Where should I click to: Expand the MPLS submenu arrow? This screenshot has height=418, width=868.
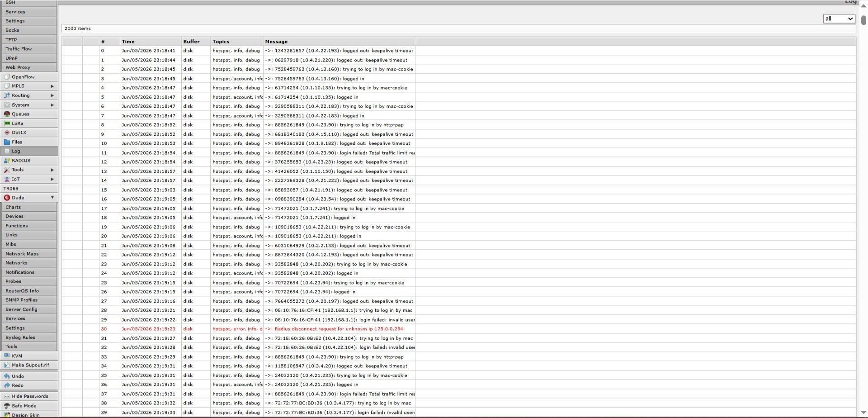(52, 86)
